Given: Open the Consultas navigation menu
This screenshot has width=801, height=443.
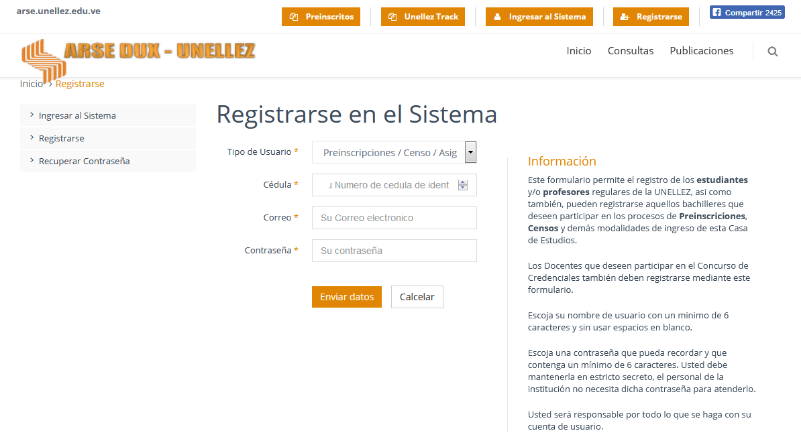Looking at the screenshot, I should click(x=630, y=51).
